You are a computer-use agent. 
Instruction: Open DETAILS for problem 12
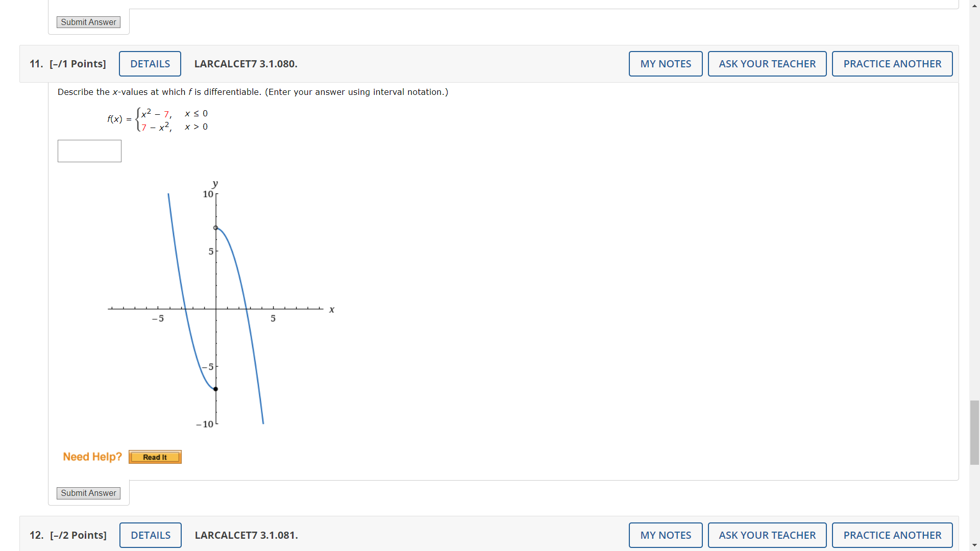(150, 535)
